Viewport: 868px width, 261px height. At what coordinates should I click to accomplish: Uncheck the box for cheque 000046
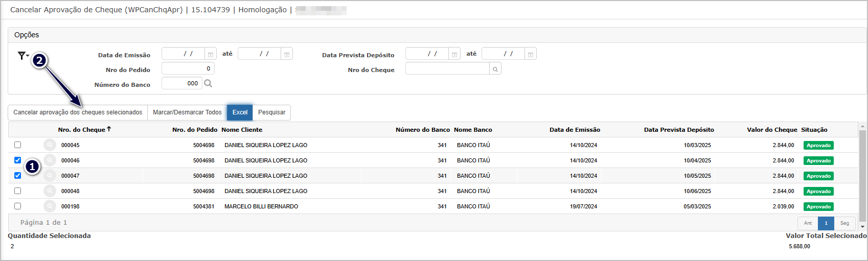(x=18, y=160)
